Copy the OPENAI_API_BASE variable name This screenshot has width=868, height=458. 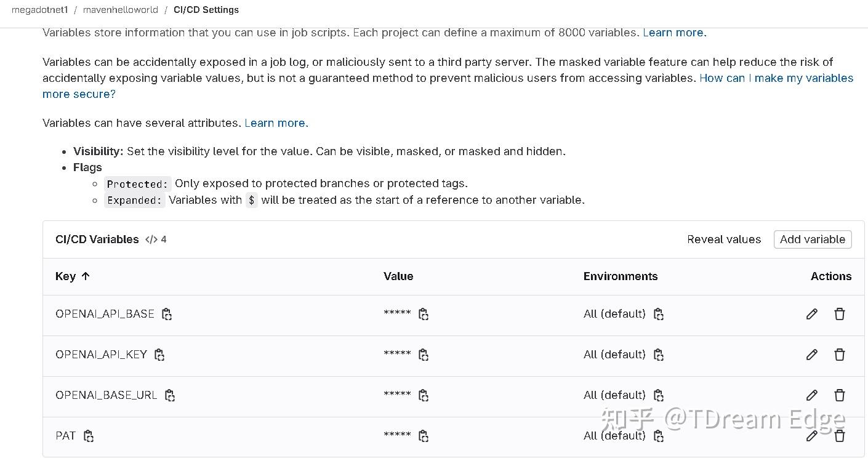point(167,314)
